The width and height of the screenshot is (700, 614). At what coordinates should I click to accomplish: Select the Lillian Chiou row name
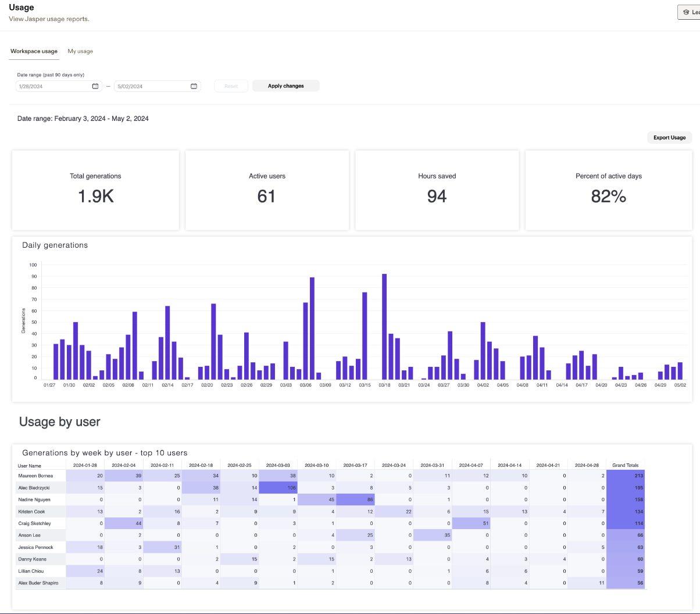(31, 571)
